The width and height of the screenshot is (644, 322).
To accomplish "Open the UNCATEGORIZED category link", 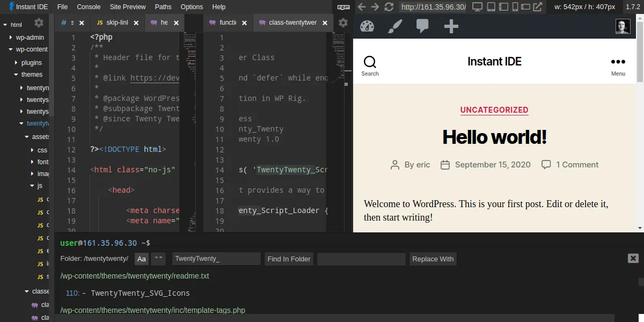I will 494,110.
